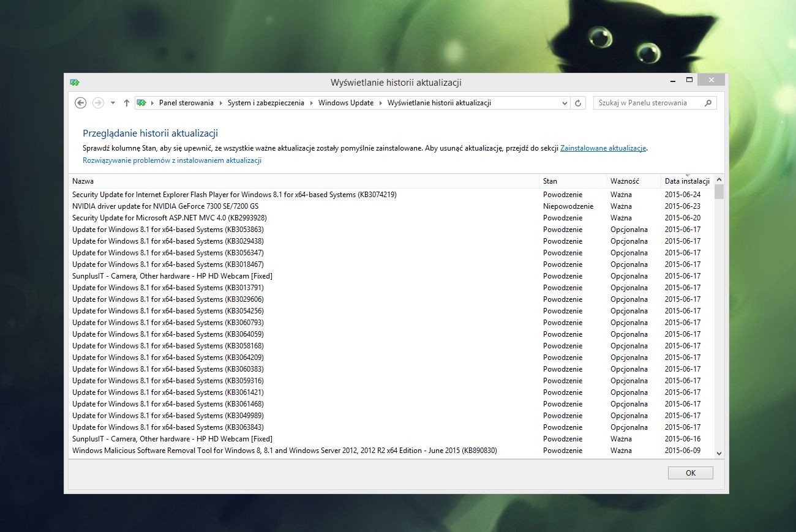Select update row KB3060793

pos(391,323)
